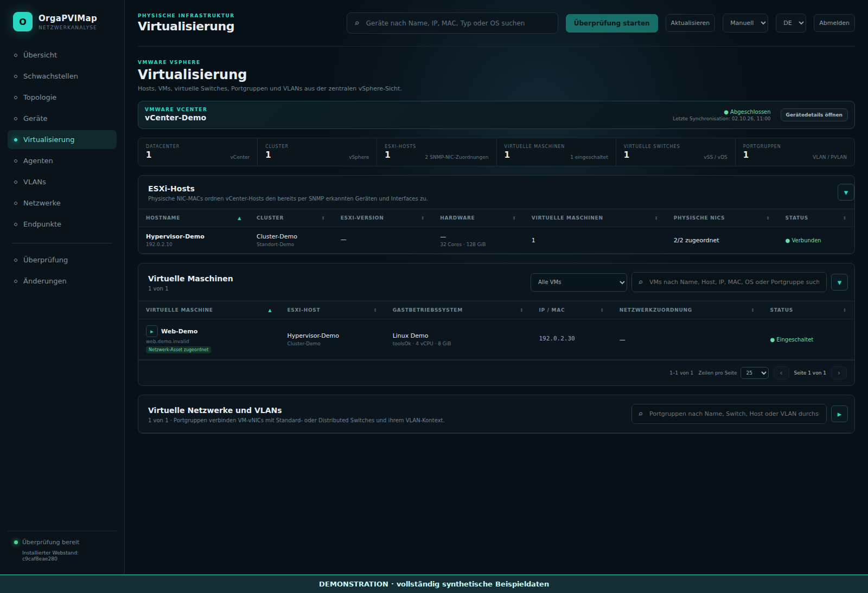
Task: Expand the Web-Demo VM row
Action: point(152,331)
